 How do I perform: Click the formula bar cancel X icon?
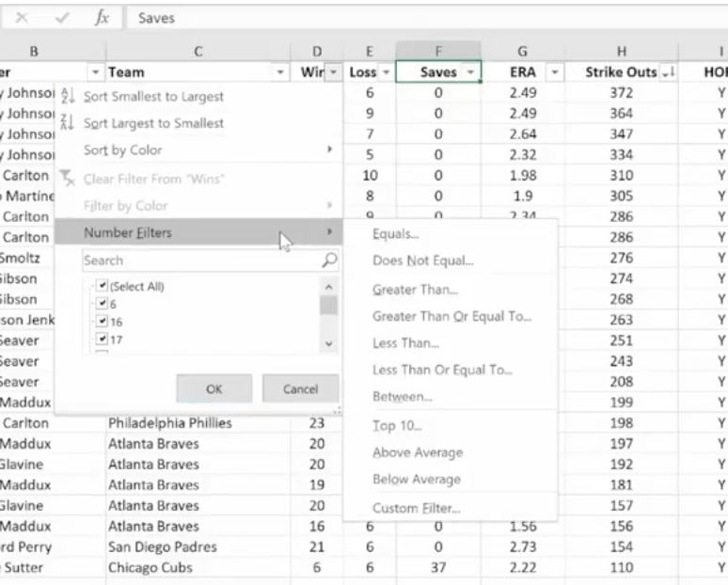pos(22,18)
